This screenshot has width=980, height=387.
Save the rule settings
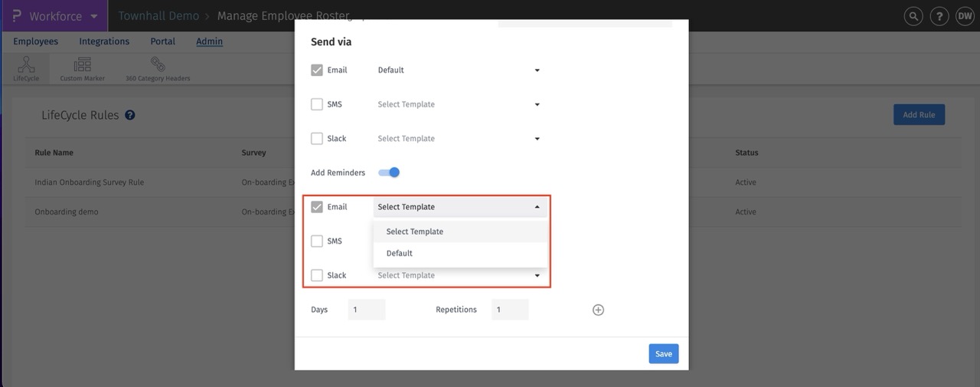[x=663, y=353]
